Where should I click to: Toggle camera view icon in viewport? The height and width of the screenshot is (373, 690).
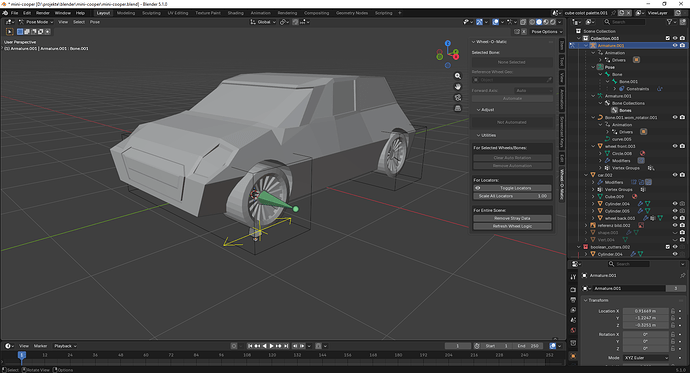458,97
